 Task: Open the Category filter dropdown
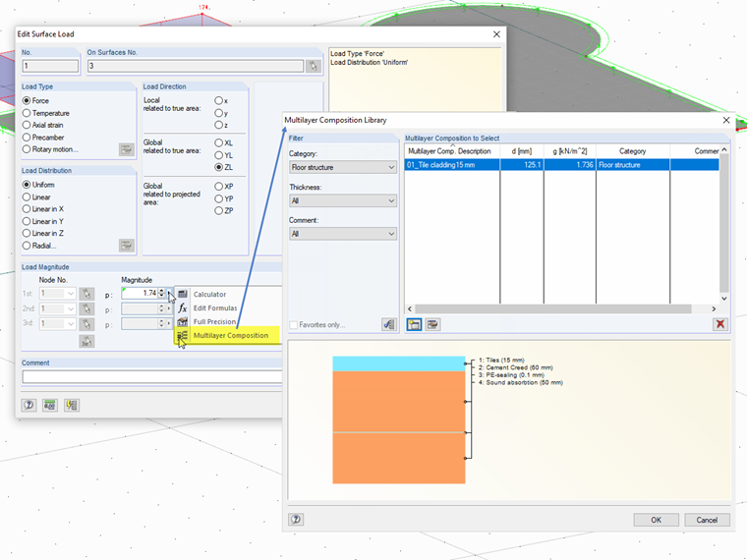click(x=343, y=167)
